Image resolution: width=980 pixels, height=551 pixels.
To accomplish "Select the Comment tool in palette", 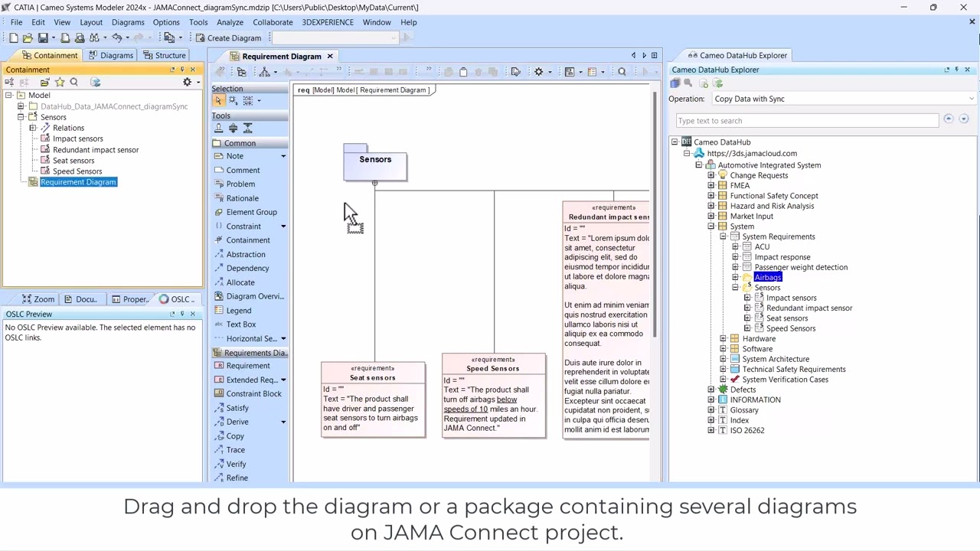I will 243,170.
